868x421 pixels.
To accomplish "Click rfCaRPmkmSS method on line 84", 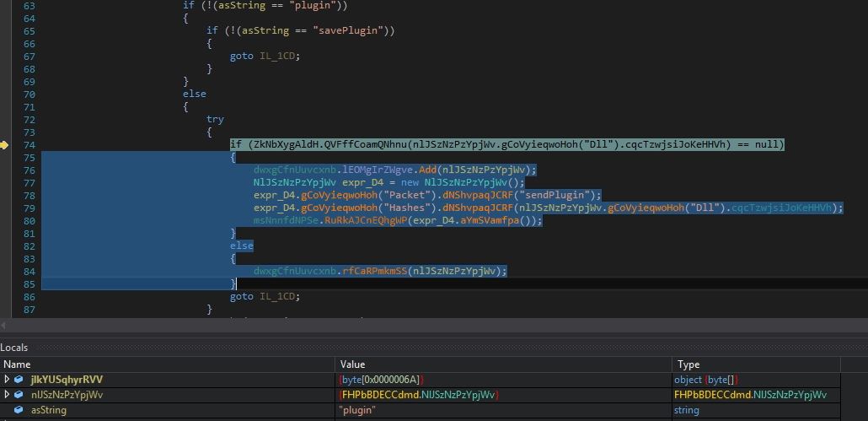I will pyautogui.click(x=375, y=271).
